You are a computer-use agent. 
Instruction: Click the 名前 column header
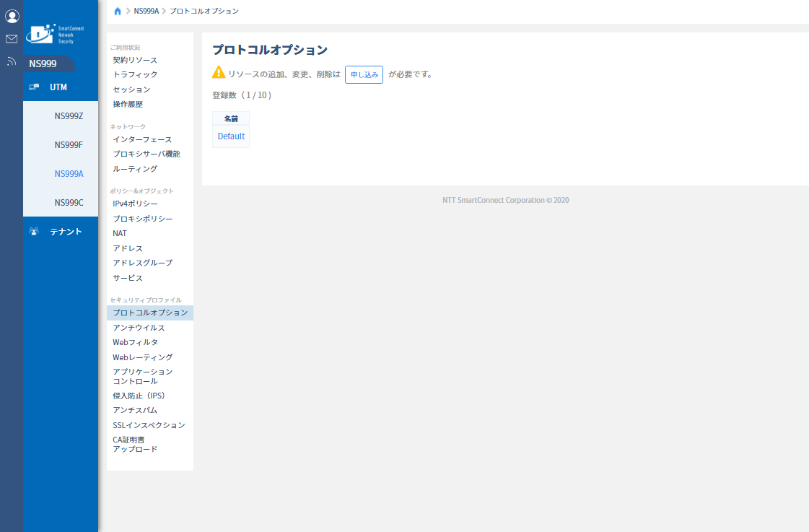tap(231, 118)
